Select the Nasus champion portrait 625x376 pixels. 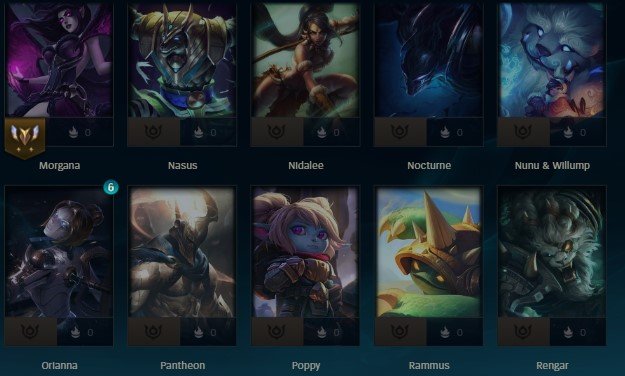[x=182, y=60]
